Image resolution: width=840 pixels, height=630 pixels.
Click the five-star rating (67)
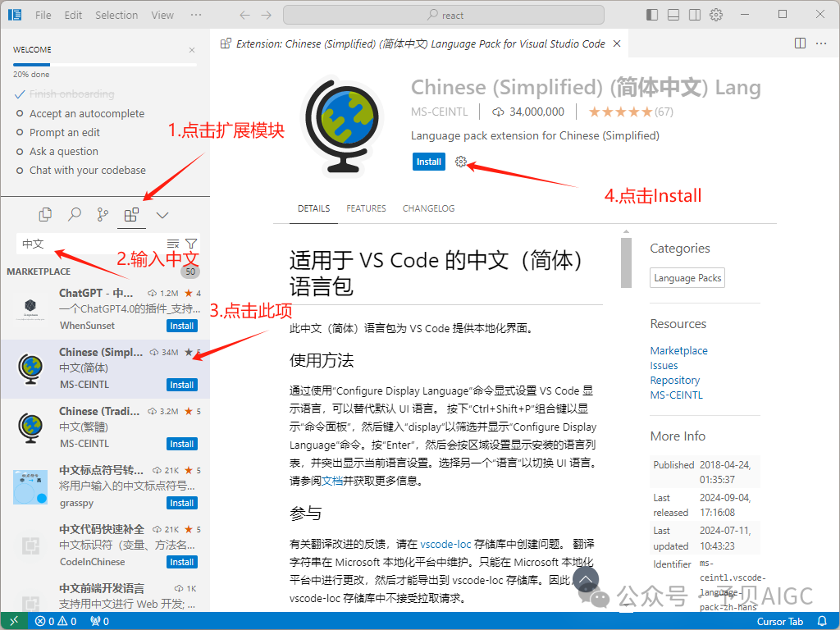click(631, 112)
